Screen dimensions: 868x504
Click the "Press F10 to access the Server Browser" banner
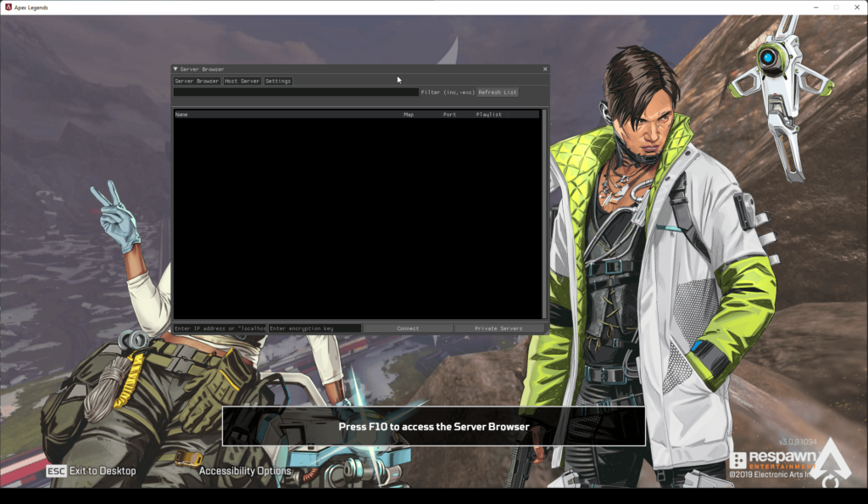(434, 427)
